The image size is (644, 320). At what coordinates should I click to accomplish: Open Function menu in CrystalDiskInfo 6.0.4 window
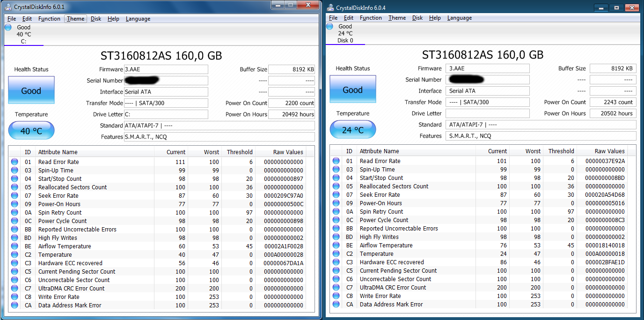tap(371, 18)
